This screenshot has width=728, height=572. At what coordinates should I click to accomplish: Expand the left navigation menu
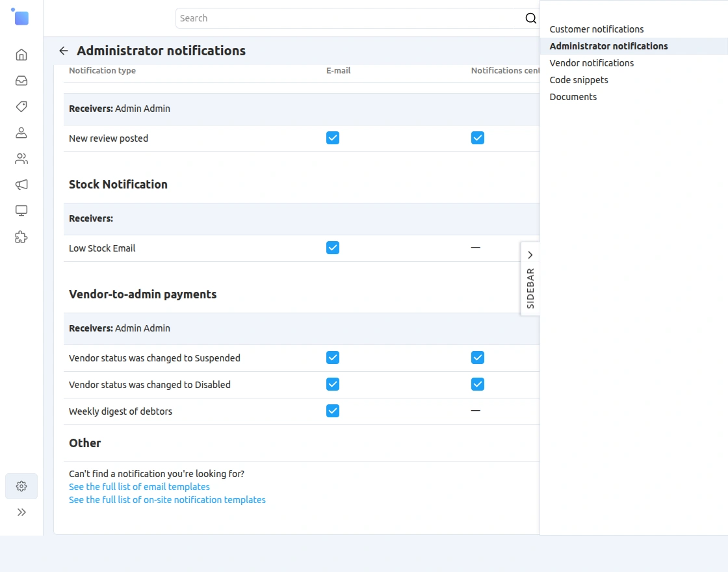[21, 512]
